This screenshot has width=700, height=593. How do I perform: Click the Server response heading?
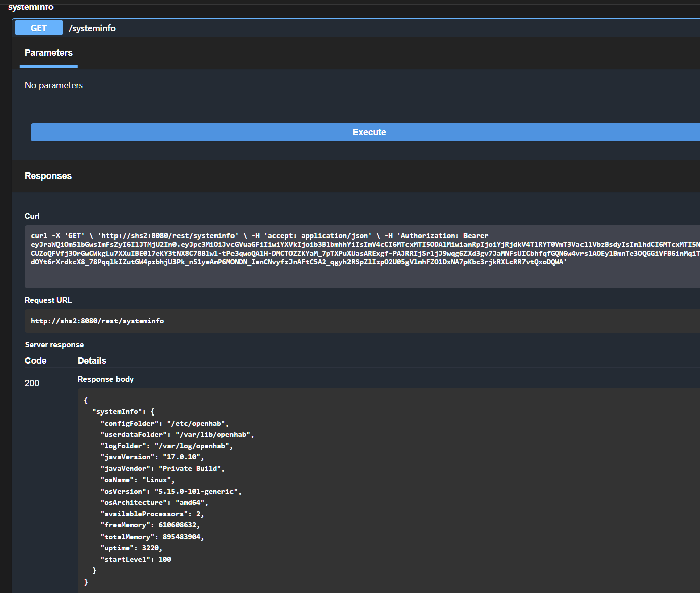[54, 345]
